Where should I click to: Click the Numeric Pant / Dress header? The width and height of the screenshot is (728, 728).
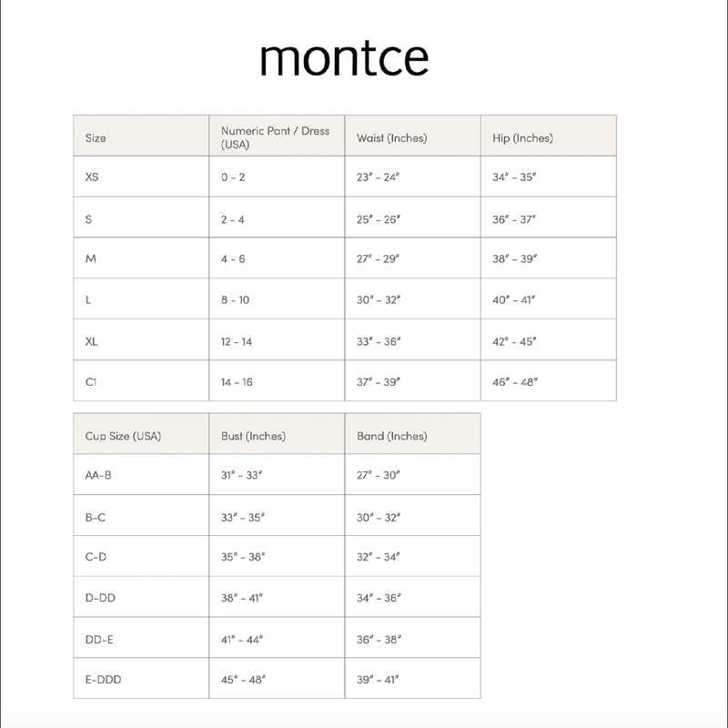click(x=275, y=137)
